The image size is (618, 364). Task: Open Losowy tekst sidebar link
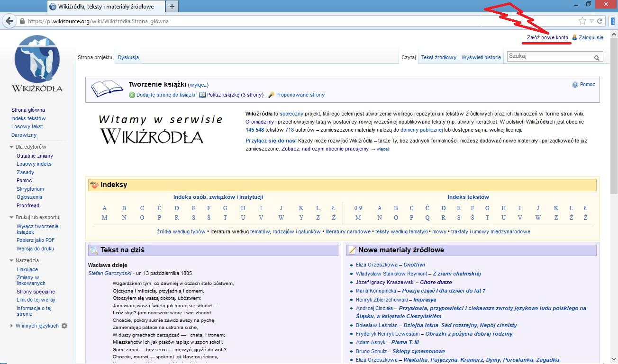click(27, 127)
